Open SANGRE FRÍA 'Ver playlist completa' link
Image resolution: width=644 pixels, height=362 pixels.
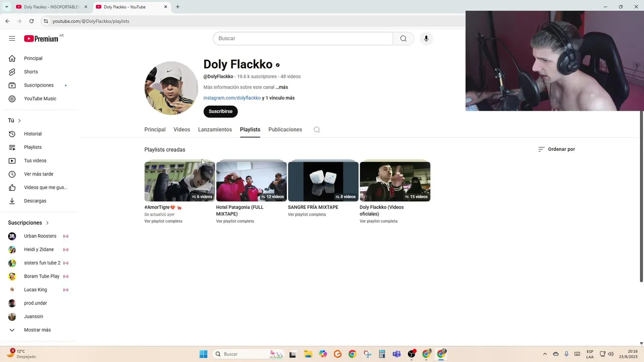307,215
